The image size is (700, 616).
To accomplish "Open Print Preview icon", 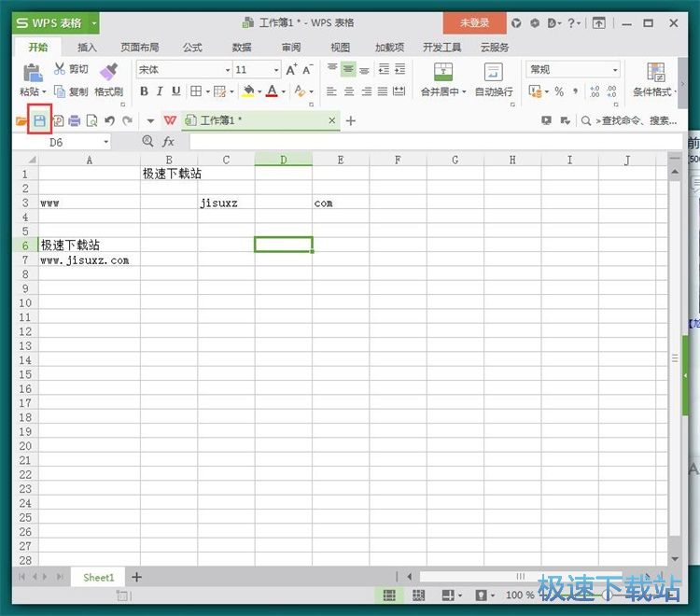I will click(x=92, y=121).
